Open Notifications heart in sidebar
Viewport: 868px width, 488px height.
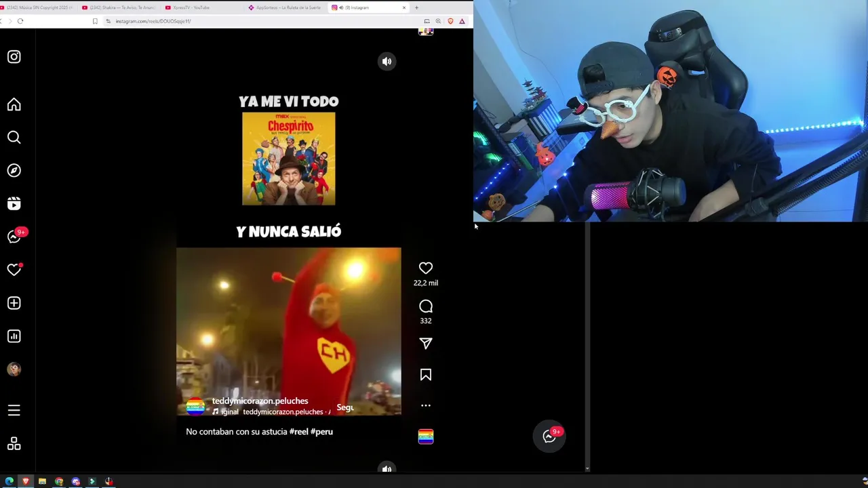point(14,270)
